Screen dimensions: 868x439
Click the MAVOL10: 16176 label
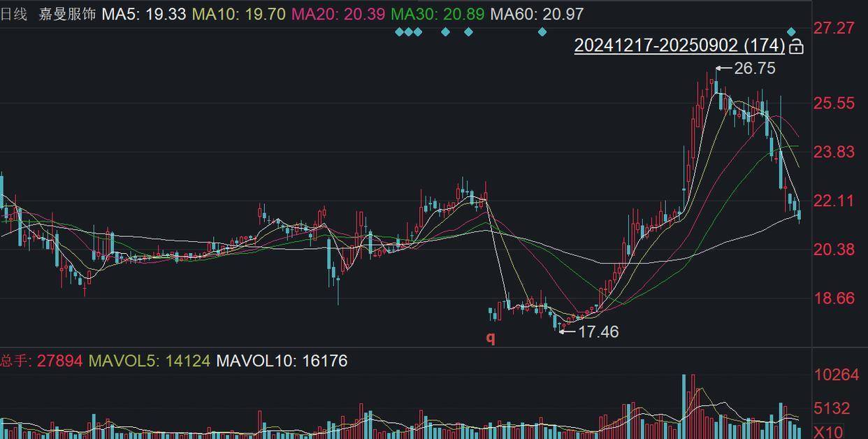coord(282,361)
